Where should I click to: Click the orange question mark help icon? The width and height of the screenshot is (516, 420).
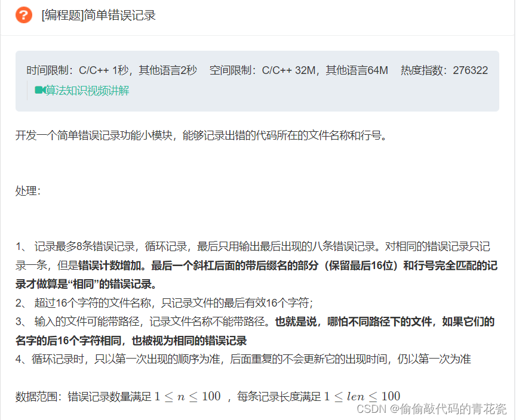pyautogui.click(x=23, y=16)
